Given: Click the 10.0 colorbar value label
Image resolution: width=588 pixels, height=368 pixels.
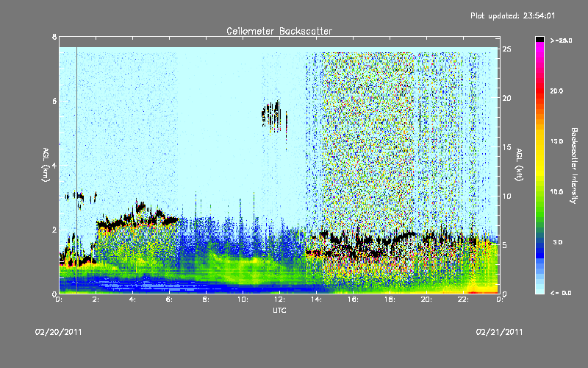Looking at the screenshot, I should [556, 192].
